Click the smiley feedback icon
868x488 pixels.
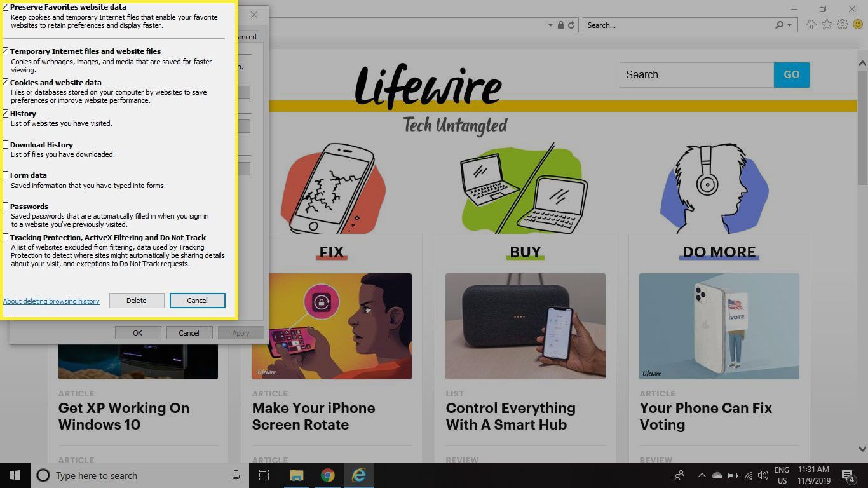tap(857, 25)
